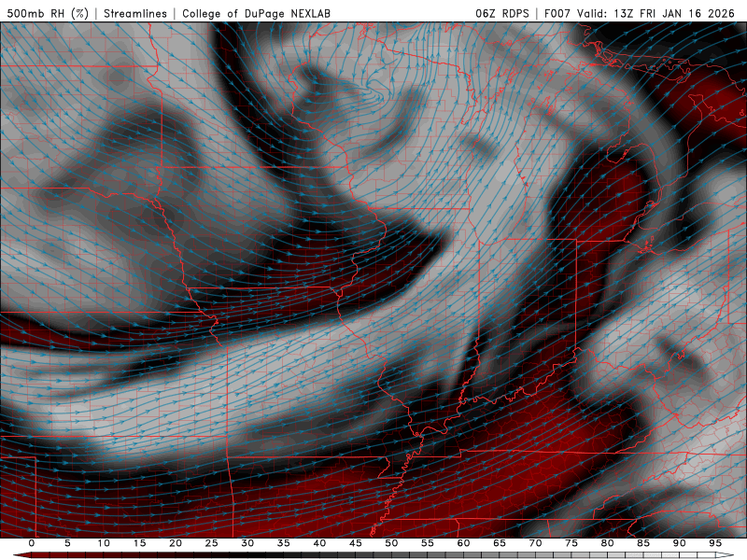This screenshot has height=560, width=747.
Task: Click the color bar value '65'
Action: pos(500,543)
